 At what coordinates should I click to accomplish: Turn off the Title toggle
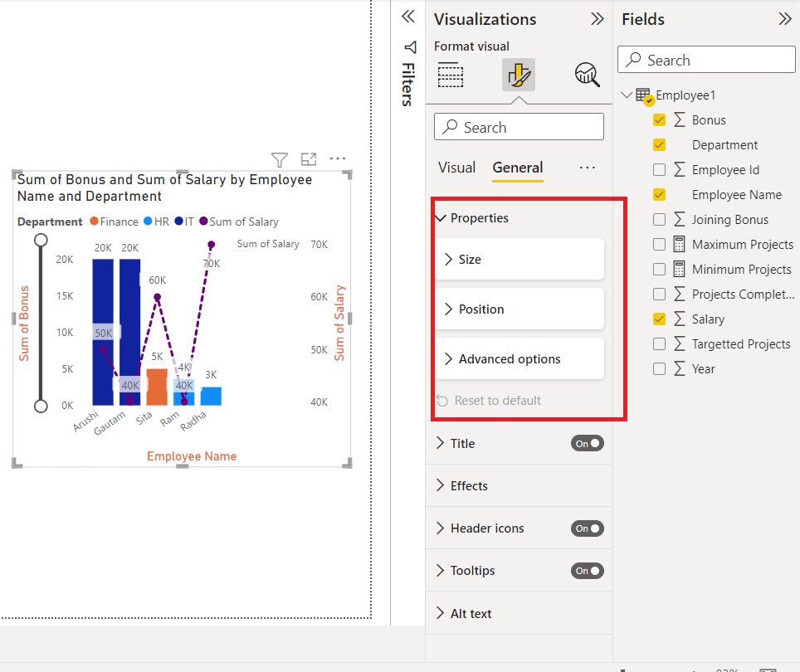click(588, 444)
